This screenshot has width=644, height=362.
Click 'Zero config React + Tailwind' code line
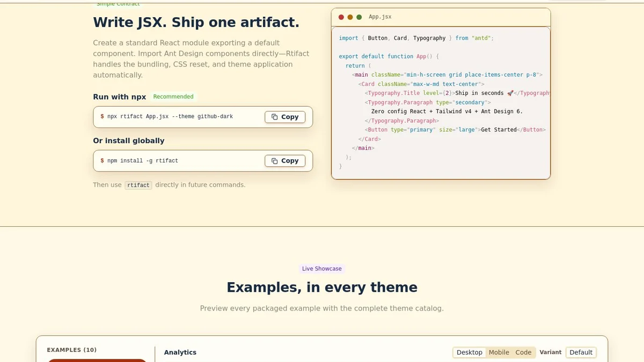(x=447, y=112)
